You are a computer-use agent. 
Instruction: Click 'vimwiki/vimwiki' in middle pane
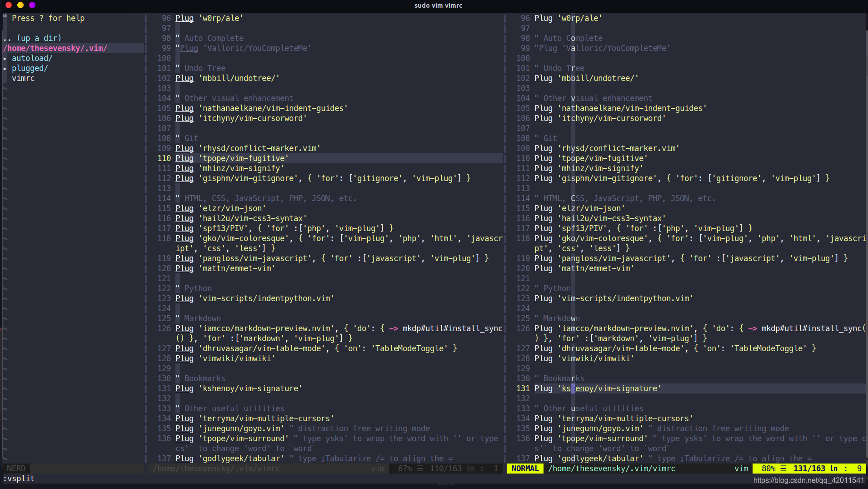pos(237,358)
